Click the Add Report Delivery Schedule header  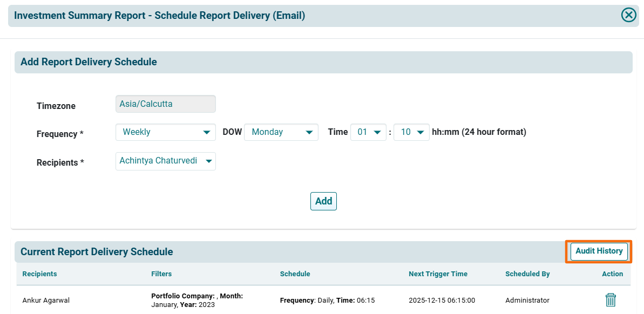click(x=89, y=62)
